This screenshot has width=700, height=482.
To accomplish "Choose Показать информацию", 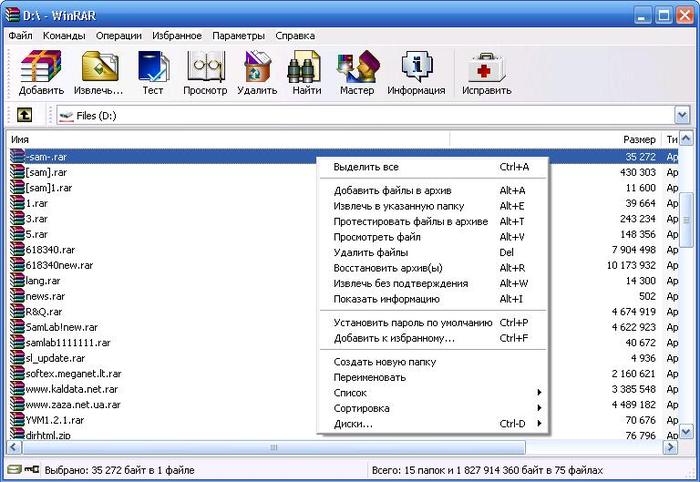I will click(432, 299).
